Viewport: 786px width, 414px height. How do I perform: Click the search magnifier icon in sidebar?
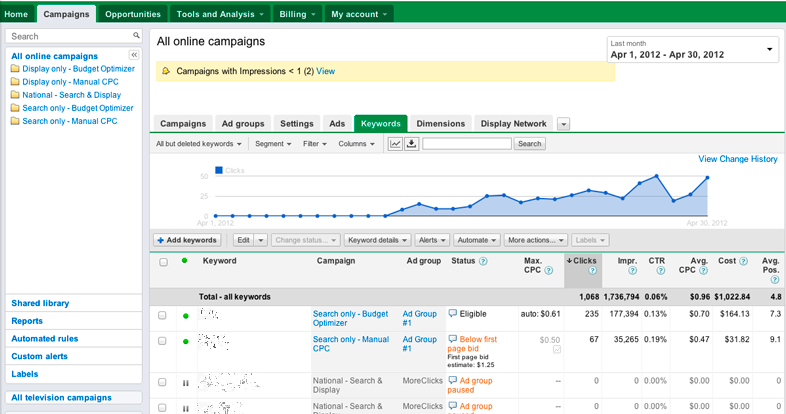click(136, 36)
